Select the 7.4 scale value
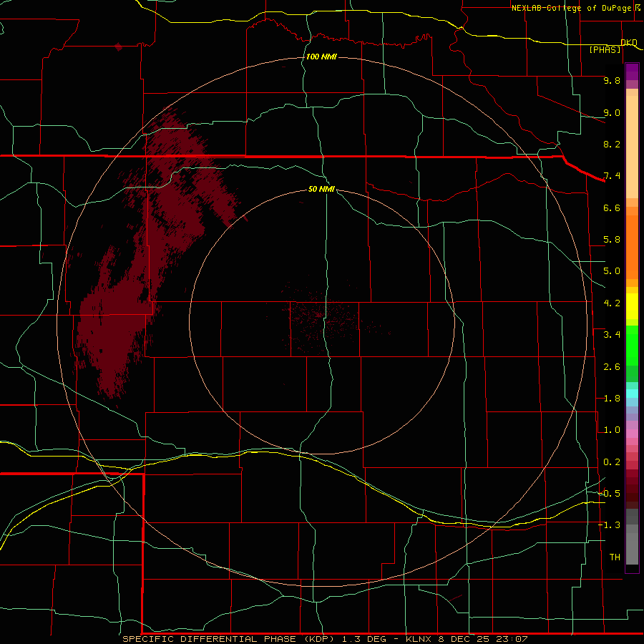 [612, 176]
